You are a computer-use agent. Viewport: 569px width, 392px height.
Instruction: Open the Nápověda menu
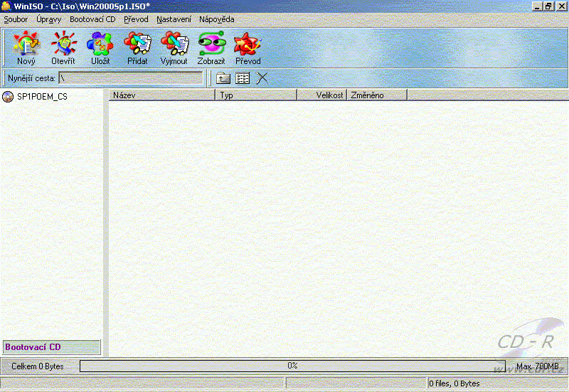pyautogui.click(x=217, y=19)
